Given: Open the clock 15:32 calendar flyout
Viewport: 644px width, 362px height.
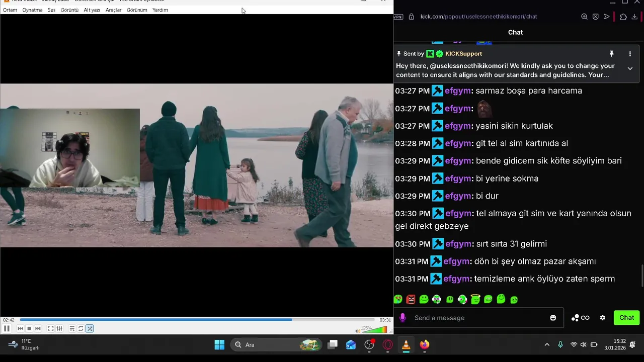Looking at the screenshot, I should (615, 344).
